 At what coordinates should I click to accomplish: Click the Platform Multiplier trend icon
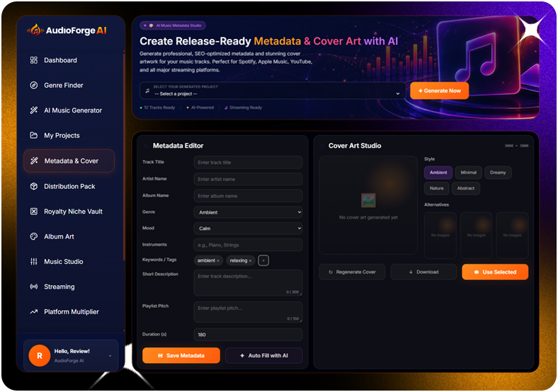[x=34, y=311]
